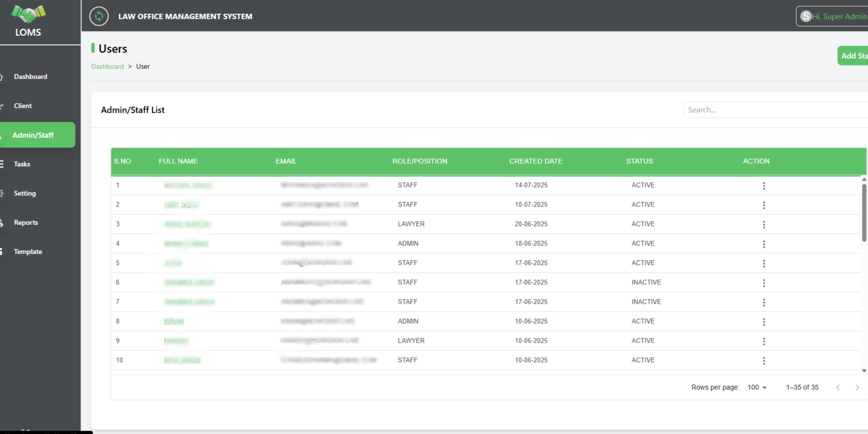
Task: Go to previous page arrow
Action: pyautogui.click(x=838, y=387)
